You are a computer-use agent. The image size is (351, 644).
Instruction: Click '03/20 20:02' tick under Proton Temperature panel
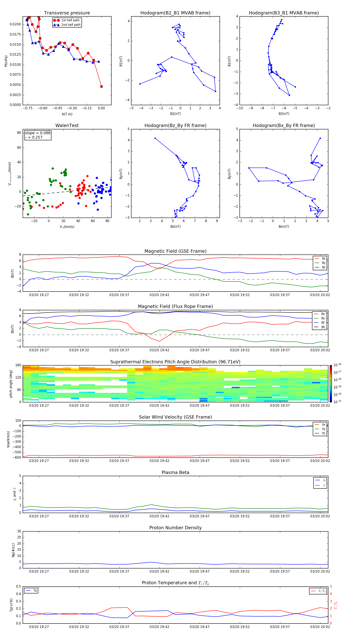coord(320,627)
